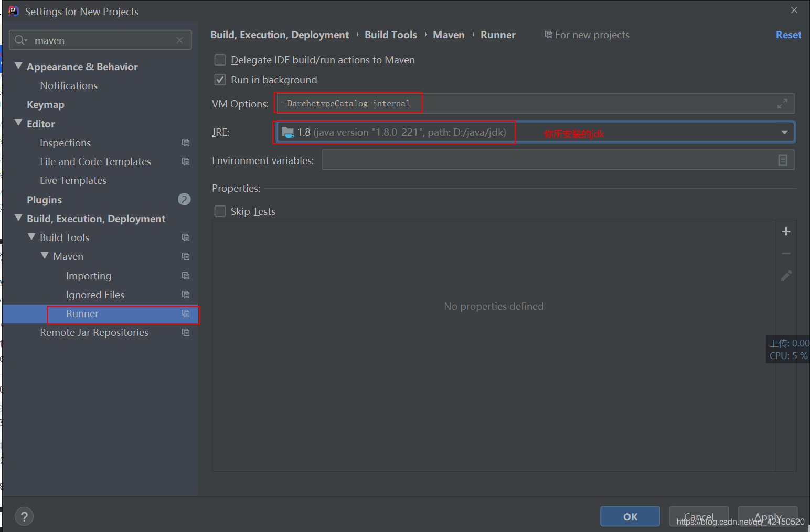Click project-level icon beside Ignored Files
The height and width of the screenshot is (532, 810).
[186, 295]
